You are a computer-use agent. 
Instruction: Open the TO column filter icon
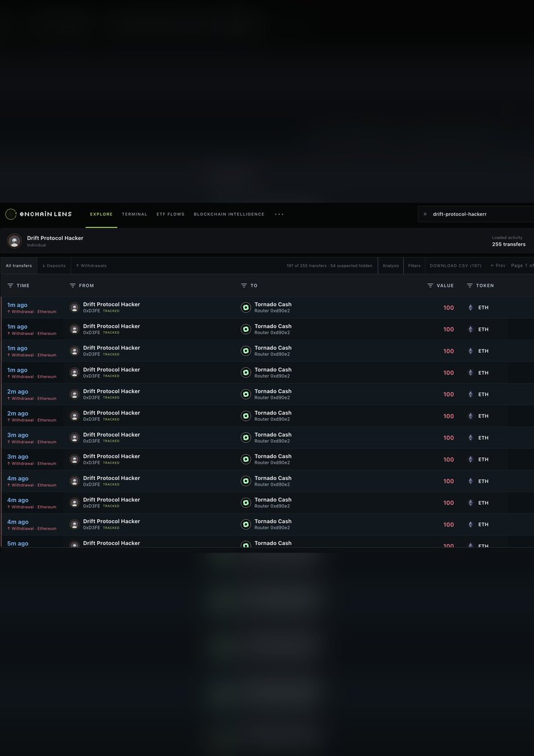coord(244,285)
